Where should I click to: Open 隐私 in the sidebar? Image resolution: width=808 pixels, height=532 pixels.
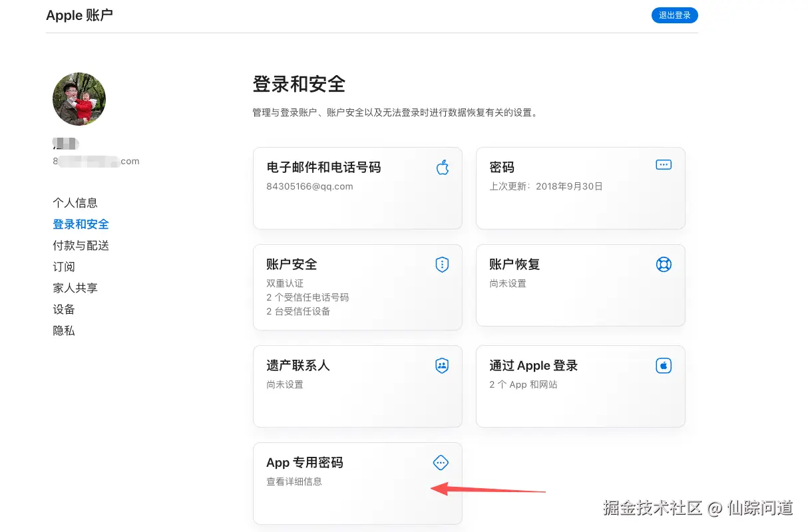[64, 331]
